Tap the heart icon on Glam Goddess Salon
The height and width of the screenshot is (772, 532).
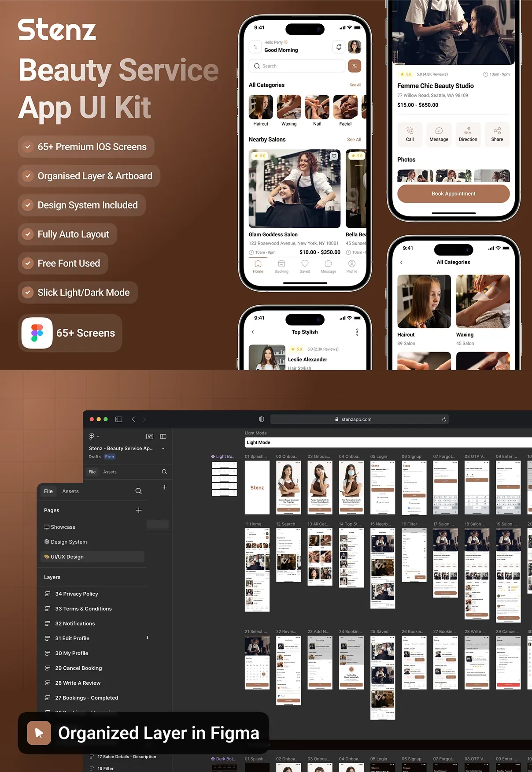(x=334, y=156)
